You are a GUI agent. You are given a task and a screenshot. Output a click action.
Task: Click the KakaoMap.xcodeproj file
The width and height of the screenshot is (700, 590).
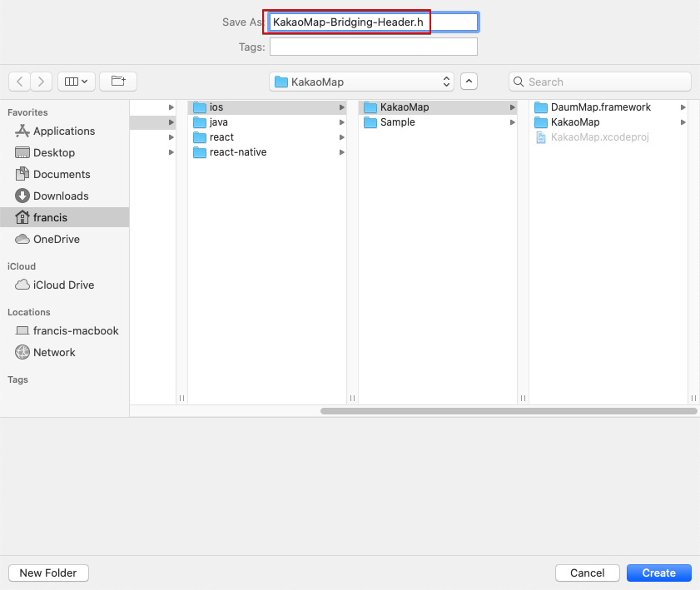608,137
